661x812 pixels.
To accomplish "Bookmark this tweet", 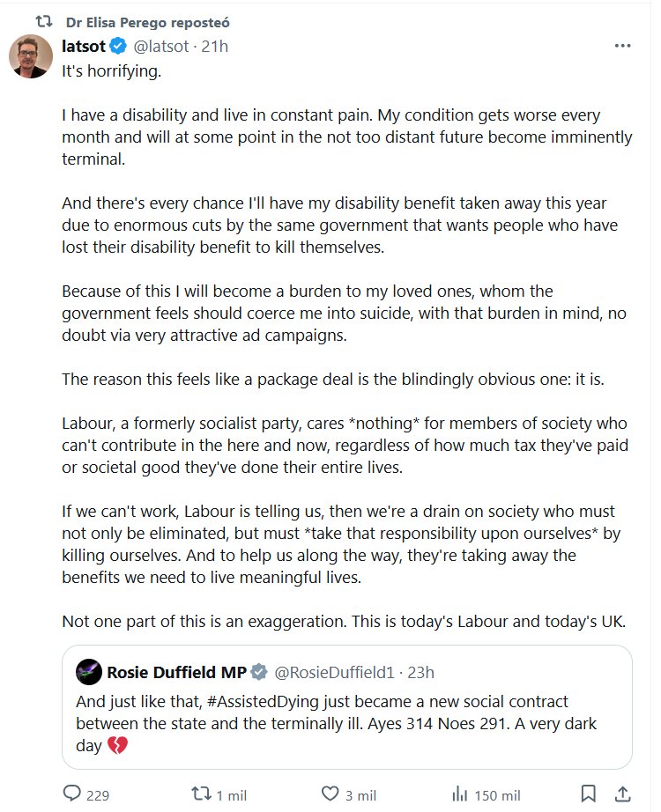I will (x=589, y=794).
